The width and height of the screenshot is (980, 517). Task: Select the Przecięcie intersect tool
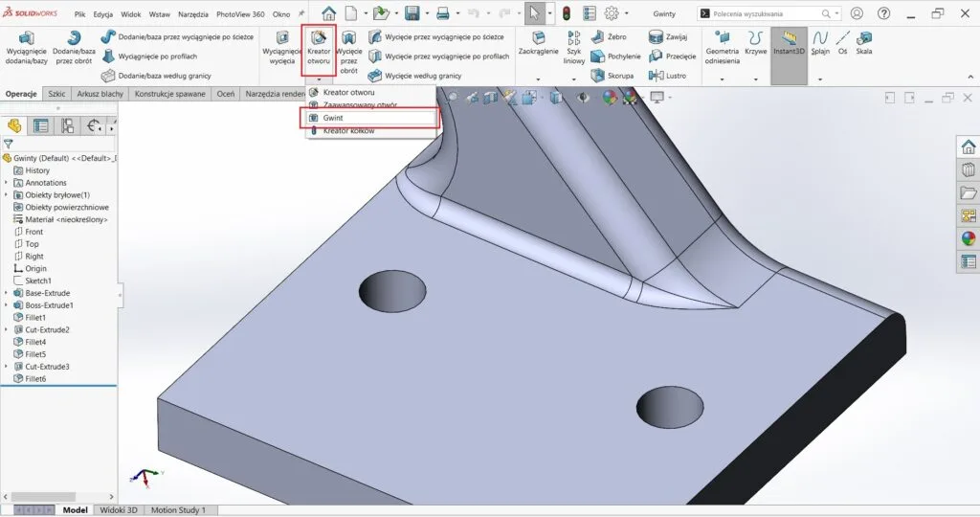coord(672,56)
